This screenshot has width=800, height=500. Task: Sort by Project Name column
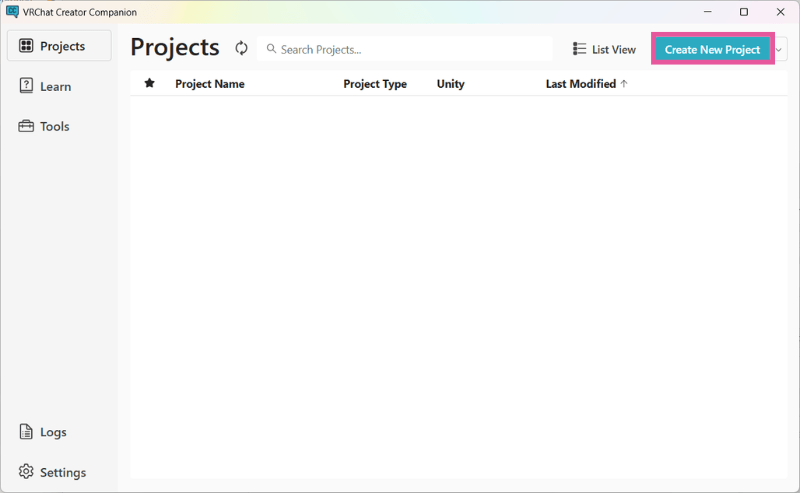210,84
